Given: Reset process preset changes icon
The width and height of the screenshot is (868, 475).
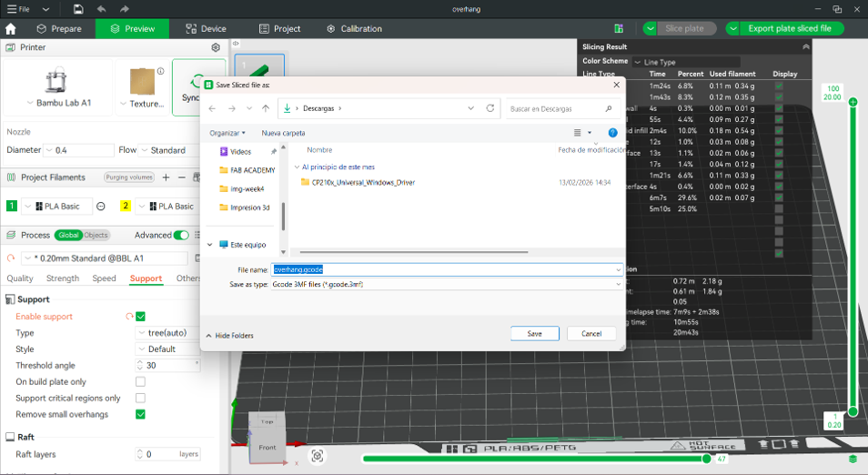Looking at the screenshot, I should click(x=11, y=258).
